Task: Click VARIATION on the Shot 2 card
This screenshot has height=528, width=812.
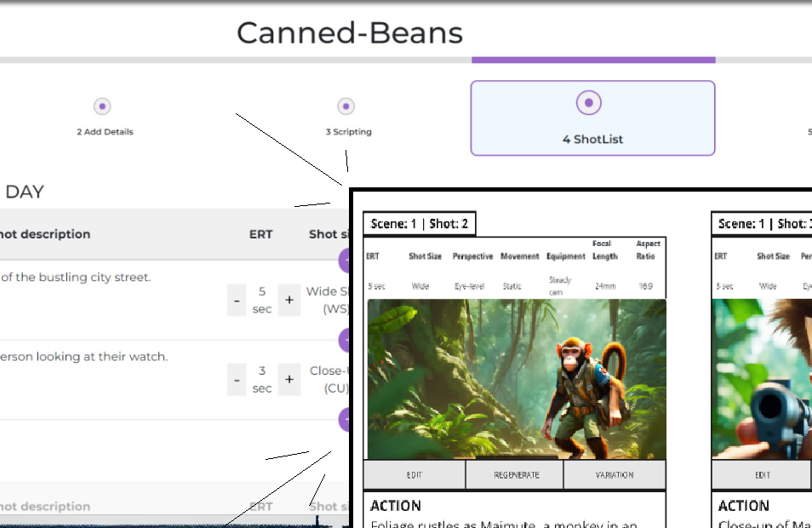Action: point(615,474)
